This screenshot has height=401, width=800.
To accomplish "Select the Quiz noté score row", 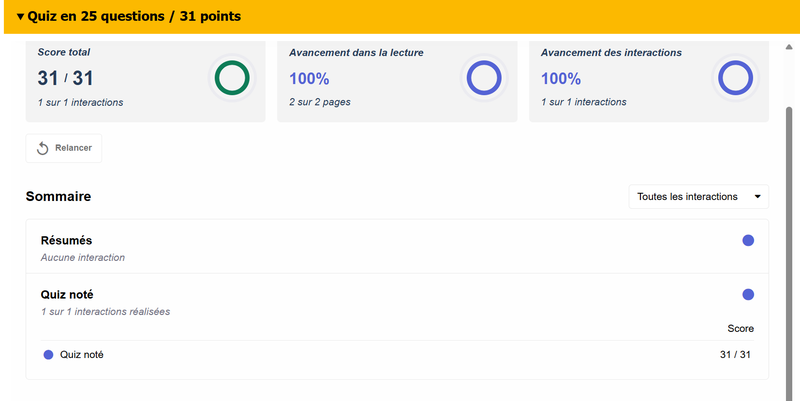I will coord(82,354).
